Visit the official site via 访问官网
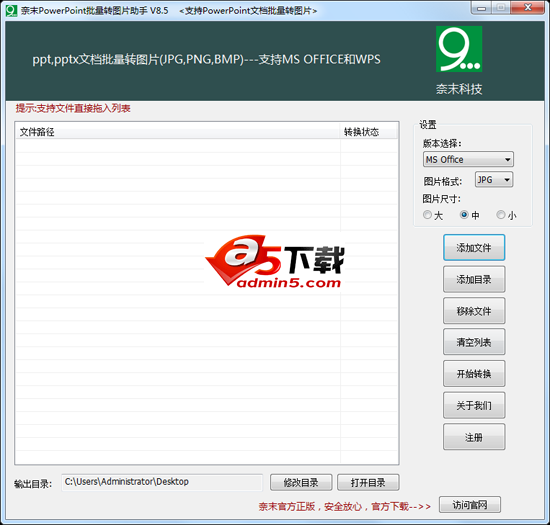 pos(470,505)
